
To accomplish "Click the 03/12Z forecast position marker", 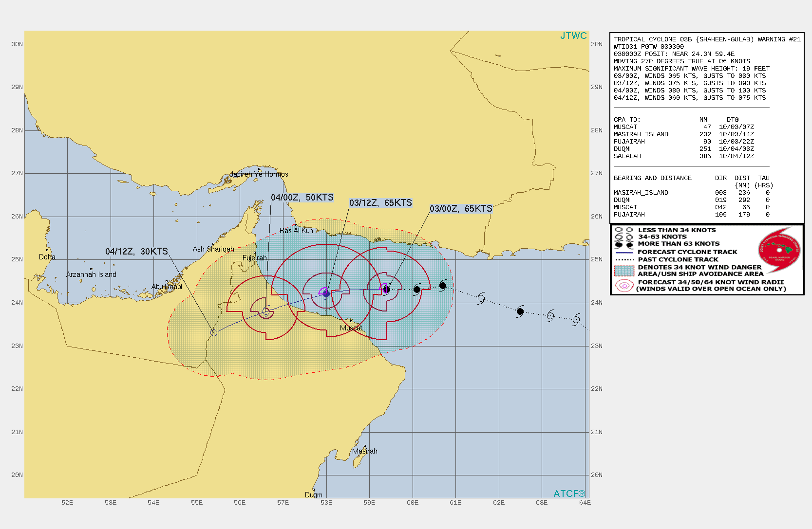I will coord(326,294).
